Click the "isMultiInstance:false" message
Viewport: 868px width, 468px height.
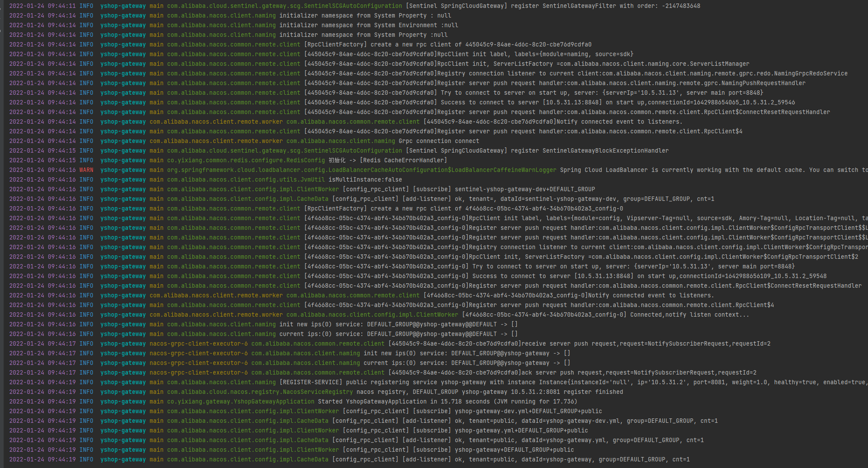[x=365, y=179]
